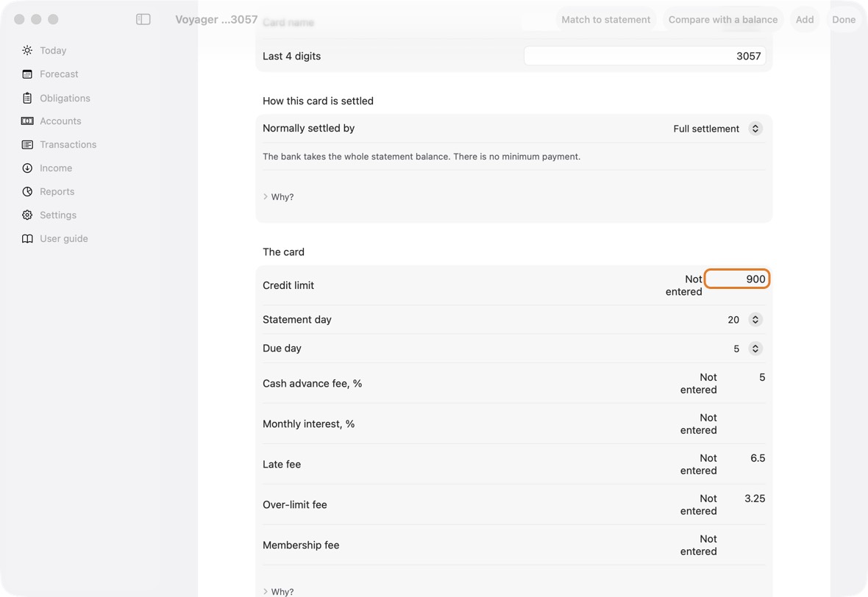Open the Normally settled by dropdown
Image resolution: width=868 pixels, height=597 pixels.
click(718, 129)
